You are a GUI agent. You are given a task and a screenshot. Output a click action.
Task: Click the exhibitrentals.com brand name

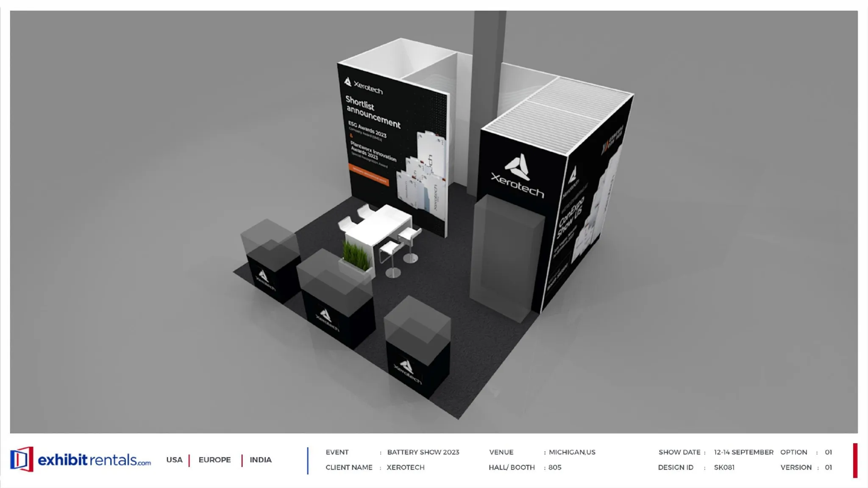tap(94, 460)
